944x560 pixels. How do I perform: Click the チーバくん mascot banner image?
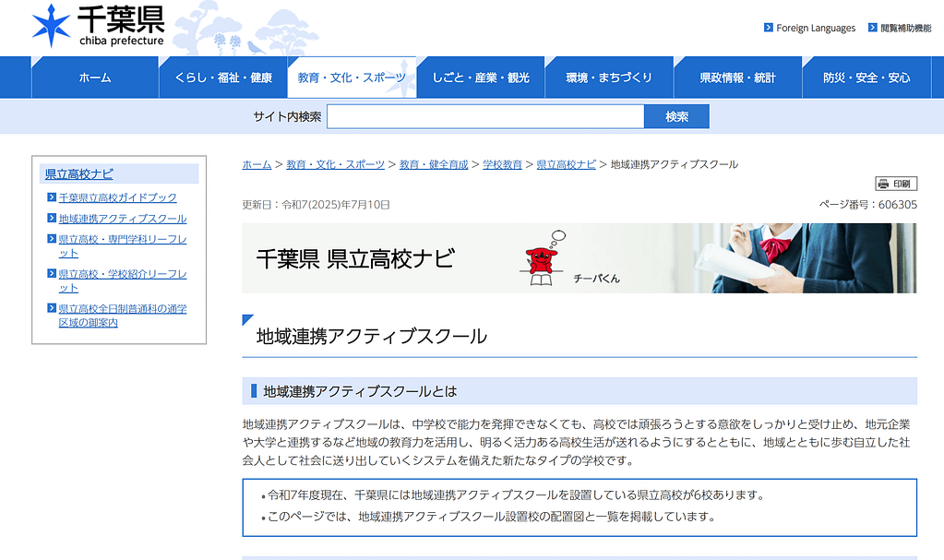(x=579, y=258)
